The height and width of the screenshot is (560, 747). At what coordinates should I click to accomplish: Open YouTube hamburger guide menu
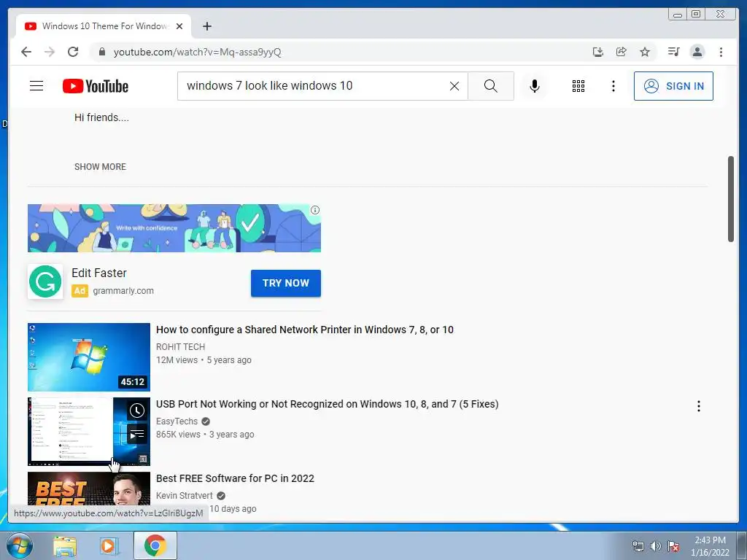36,86
